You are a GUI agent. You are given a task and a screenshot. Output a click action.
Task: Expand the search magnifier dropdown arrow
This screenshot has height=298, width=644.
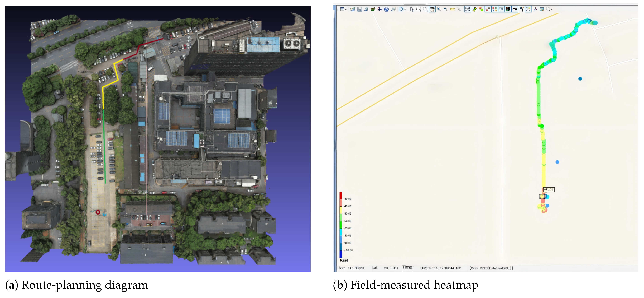[552, 10]
